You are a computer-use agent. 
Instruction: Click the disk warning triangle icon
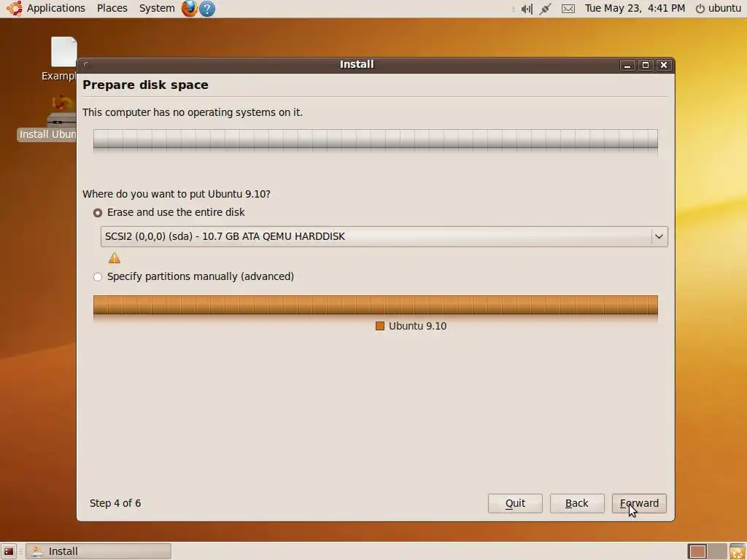tap(115, 257)
